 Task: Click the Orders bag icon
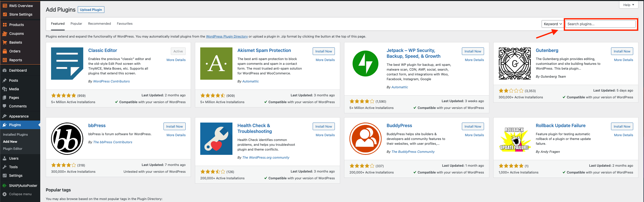click(5, 51)
